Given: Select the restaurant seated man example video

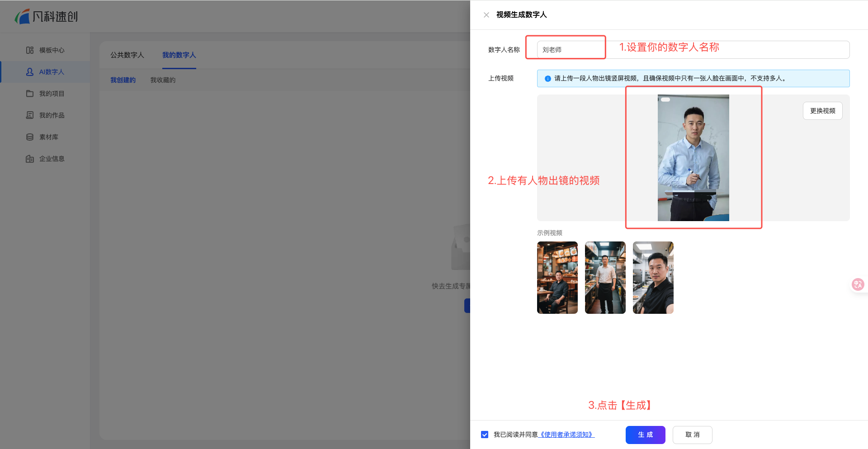Looking at the screenshot, I should click(557, 278).
